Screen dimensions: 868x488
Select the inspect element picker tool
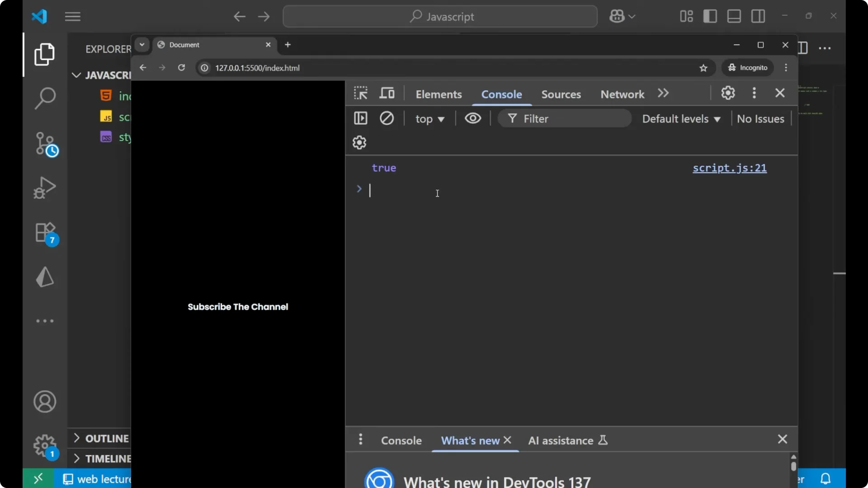tap(361, 93)
